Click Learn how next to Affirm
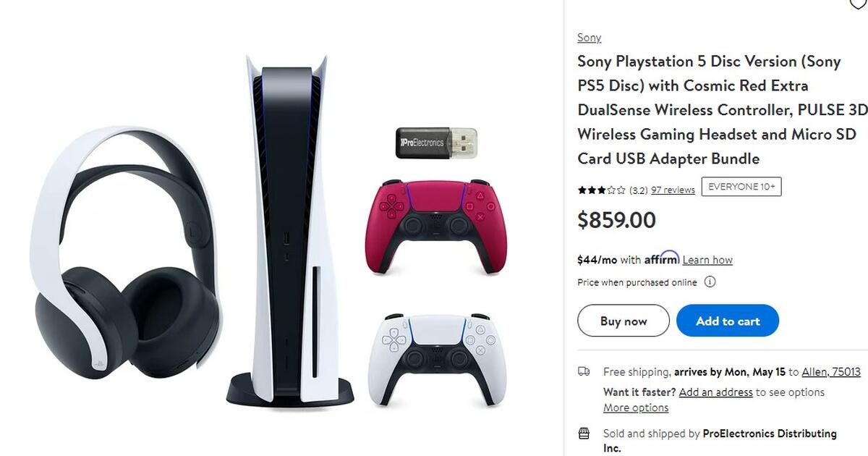Viewport: 868px width, 456px height. [x=707, y=259]
